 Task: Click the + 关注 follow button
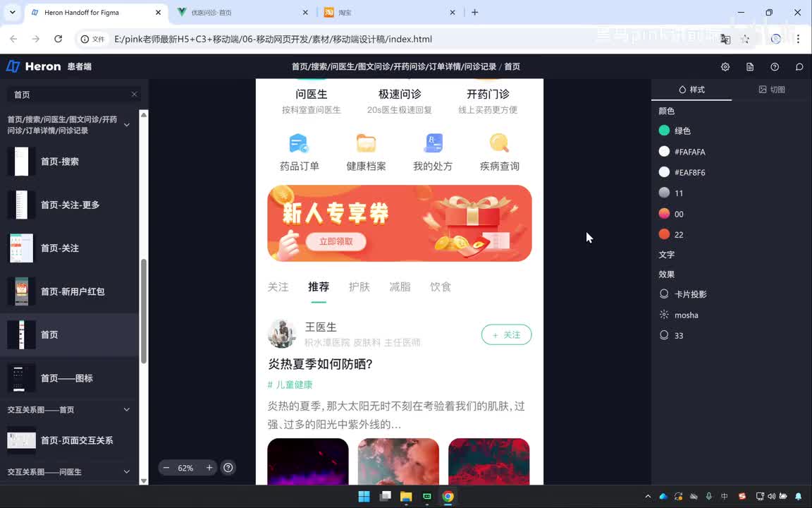[x=507, y=335]
